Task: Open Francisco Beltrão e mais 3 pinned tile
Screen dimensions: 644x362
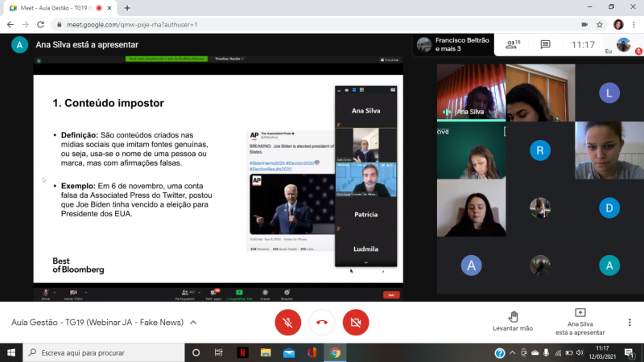Action: tap(452, 44)
